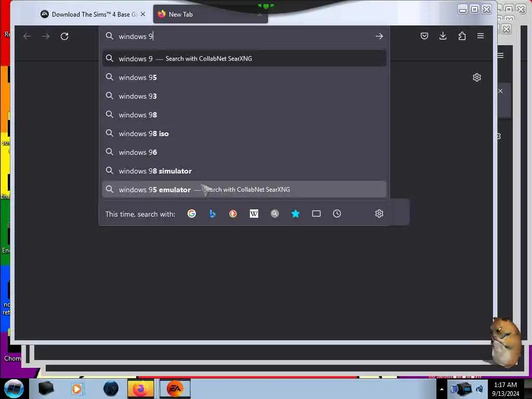Open the Windows Start orb
The height and width of the screenshot is (399, 532).
coord(14,389)
